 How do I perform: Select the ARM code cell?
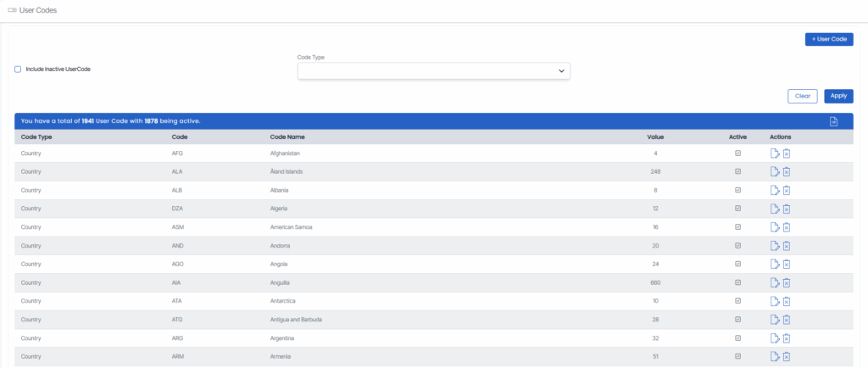click(178, 356)
